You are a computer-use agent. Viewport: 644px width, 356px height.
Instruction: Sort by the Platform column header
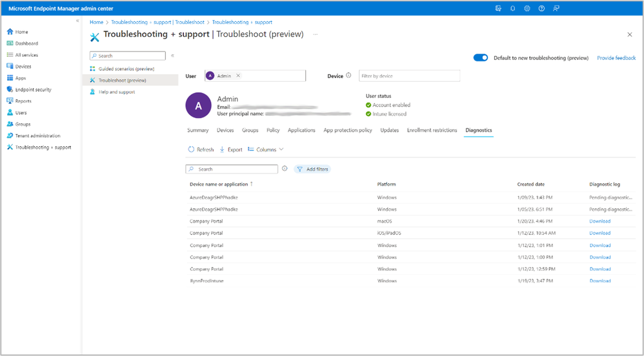pos(387,184)
